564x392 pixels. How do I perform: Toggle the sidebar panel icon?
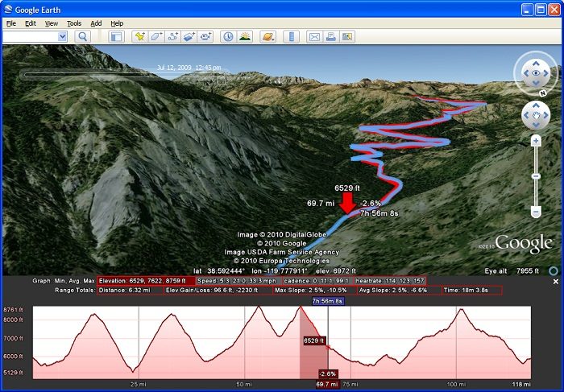click(x=116, y=36)
